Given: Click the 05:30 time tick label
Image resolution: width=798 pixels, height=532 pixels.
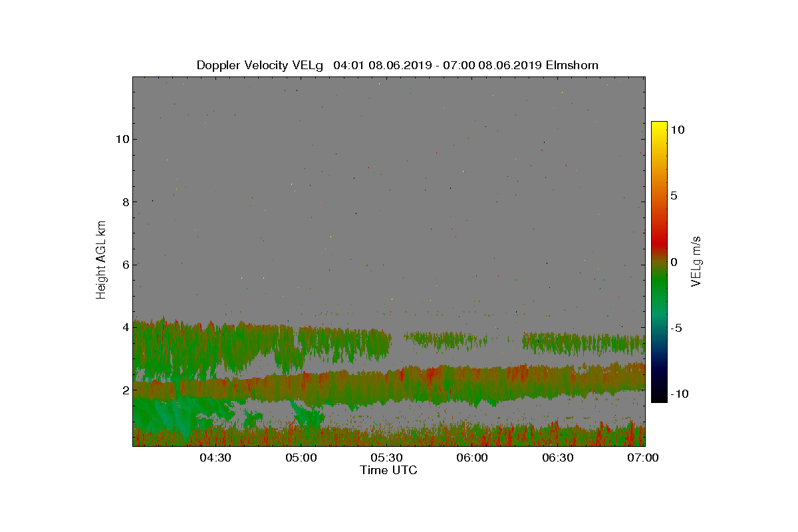Looking at the screenshot, I should pos(387,458).
